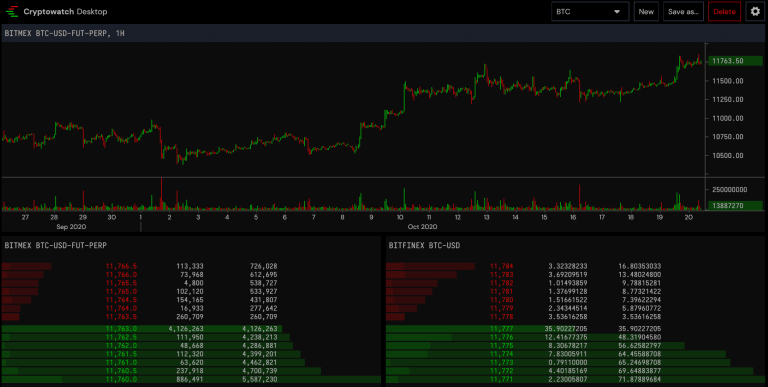The width and height of the screenshot is (768, 387).
Task: Select Bitfinex ask price 11,782
Action: [502, 283]
